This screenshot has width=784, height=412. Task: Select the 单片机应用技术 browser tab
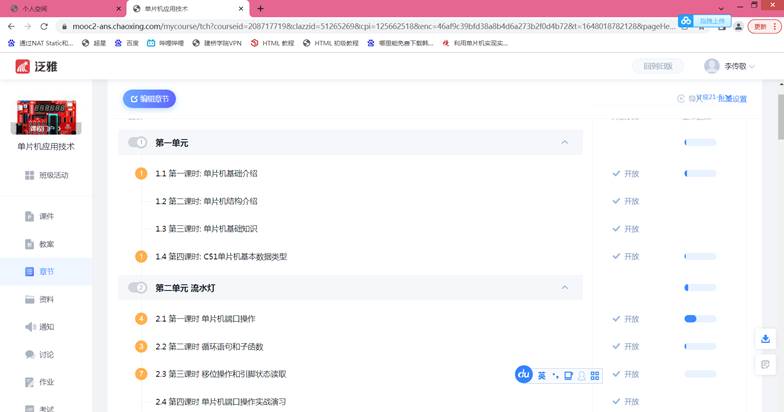click(188, 8)
